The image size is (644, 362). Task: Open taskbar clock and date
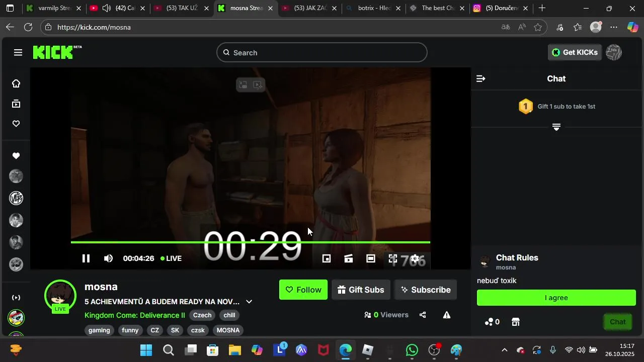click(620, 350)
